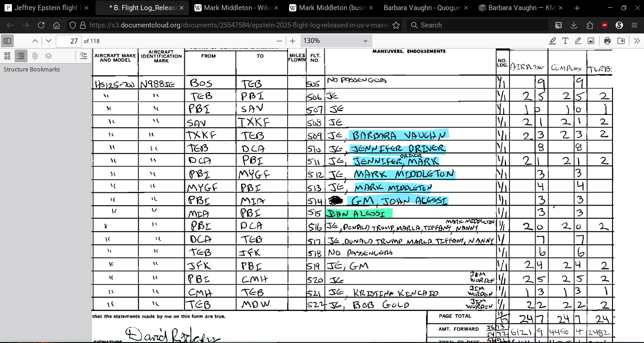Viewport: 644px width, 343px height.
Task: Click highlighted GM, JOHN ALESSI on flight 514
Action: (397, 201)
